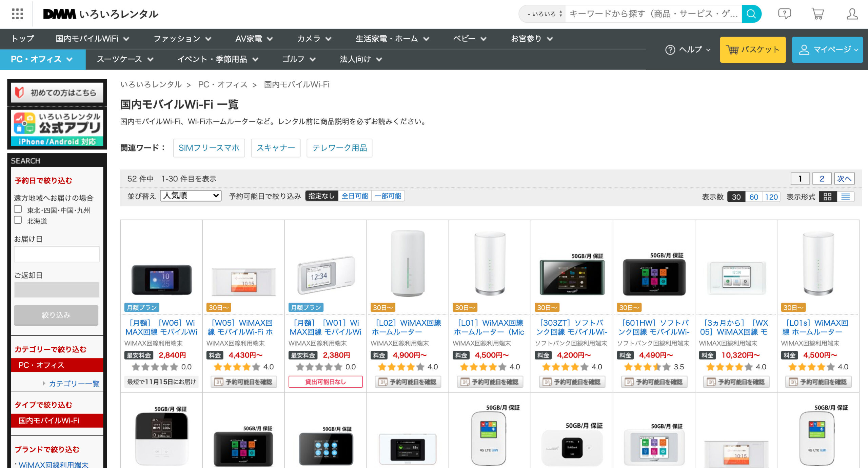This screenshot has width=868, height=468.
Task: Expand 国内モバイルWiFi nav menu
Action: [x=92, y=39]
